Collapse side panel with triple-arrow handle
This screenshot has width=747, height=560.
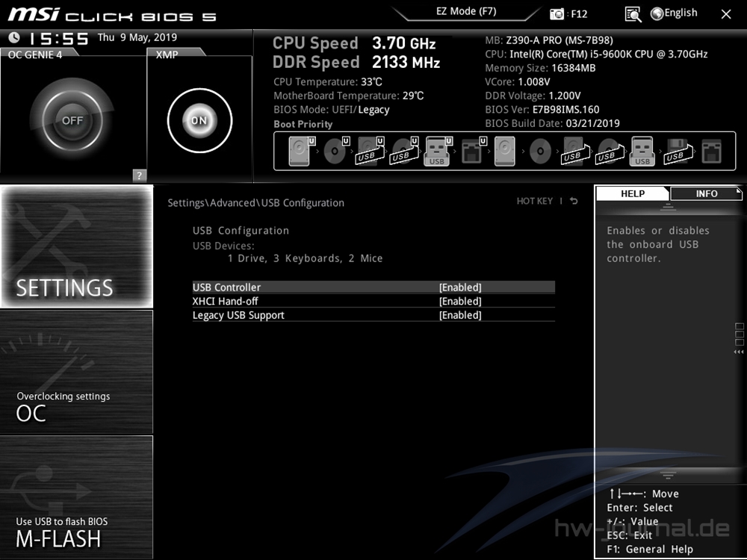[x=739, y=352]
